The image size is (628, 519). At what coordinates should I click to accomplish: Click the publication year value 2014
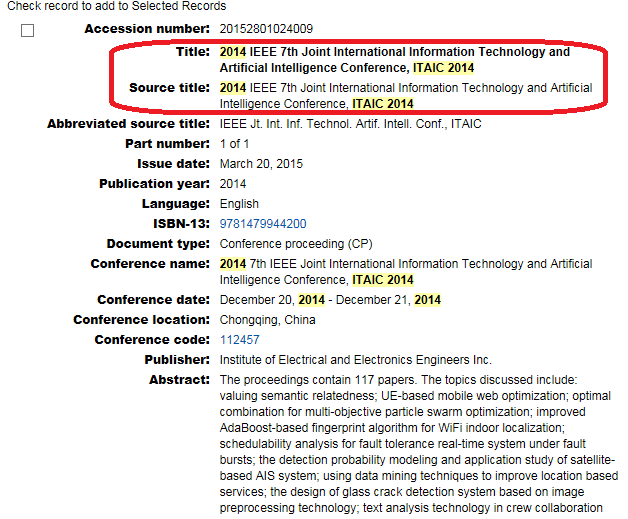233,184
